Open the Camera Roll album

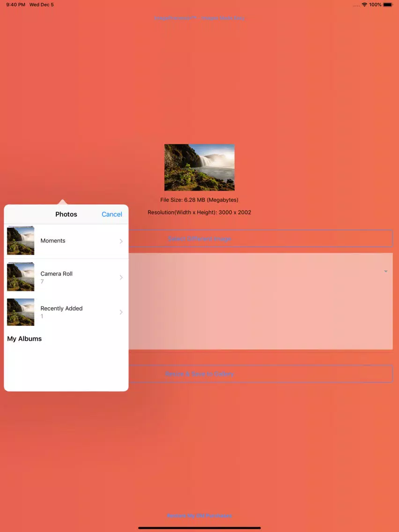click(66, 277)
